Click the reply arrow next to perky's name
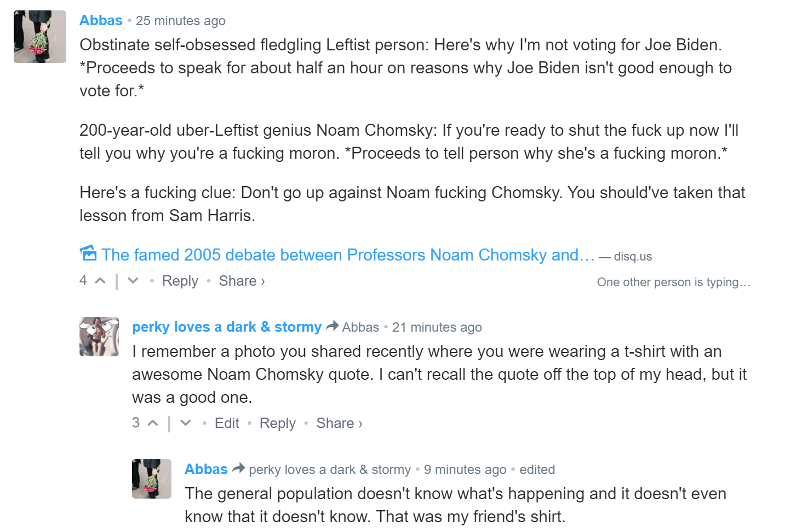 pyautogui.click(x=332, y=327)
